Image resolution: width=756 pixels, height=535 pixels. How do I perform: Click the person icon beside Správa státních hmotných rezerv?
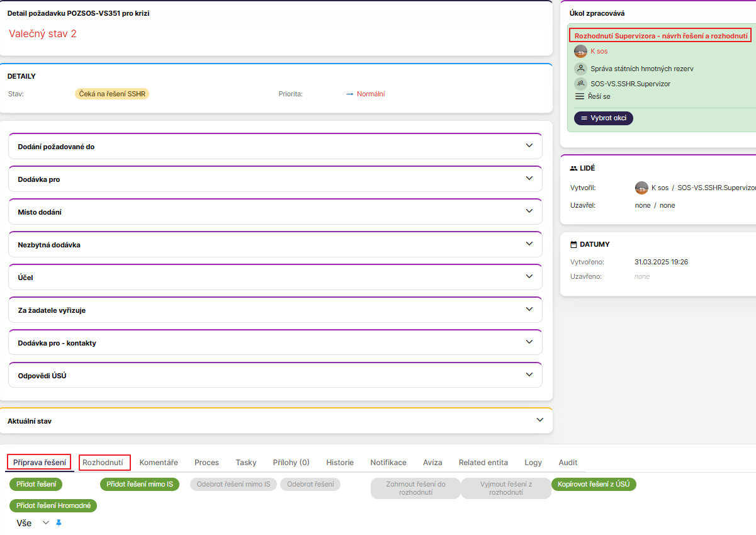[580, 69]
